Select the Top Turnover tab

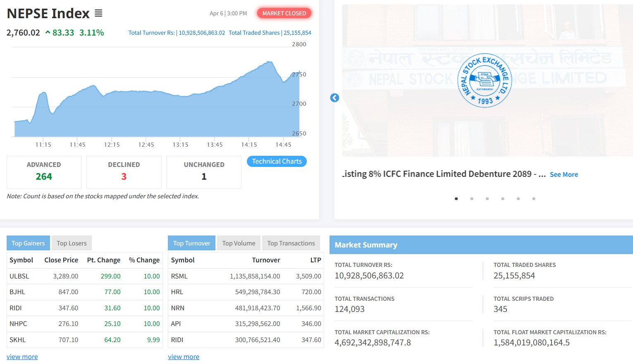click(191, 243)
